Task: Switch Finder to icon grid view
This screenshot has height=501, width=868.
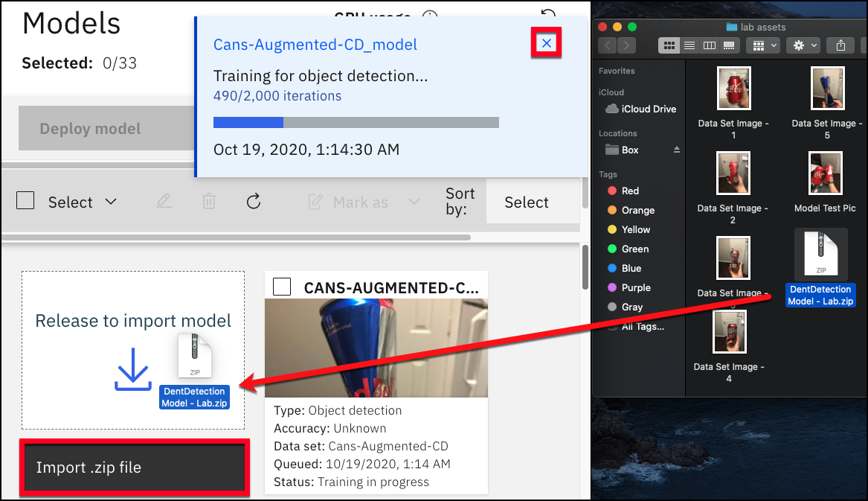Action: 669,45
